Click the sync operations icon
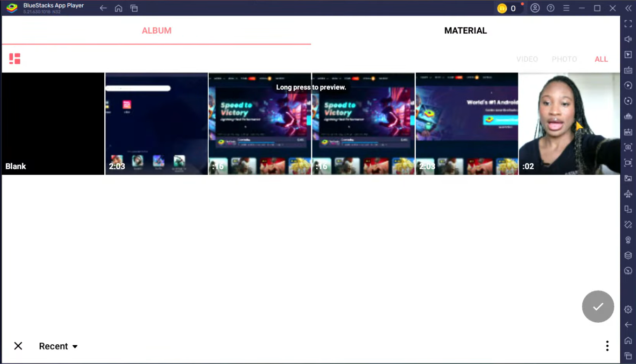The width and height of the screenshot is (636, 364). (628, 101)
